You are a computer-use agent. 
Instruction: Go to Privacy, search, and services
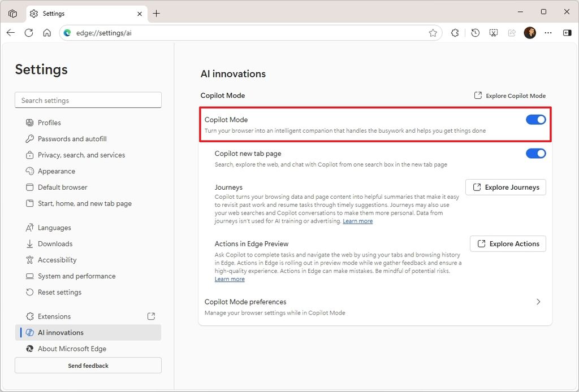(x=88, y=155)
